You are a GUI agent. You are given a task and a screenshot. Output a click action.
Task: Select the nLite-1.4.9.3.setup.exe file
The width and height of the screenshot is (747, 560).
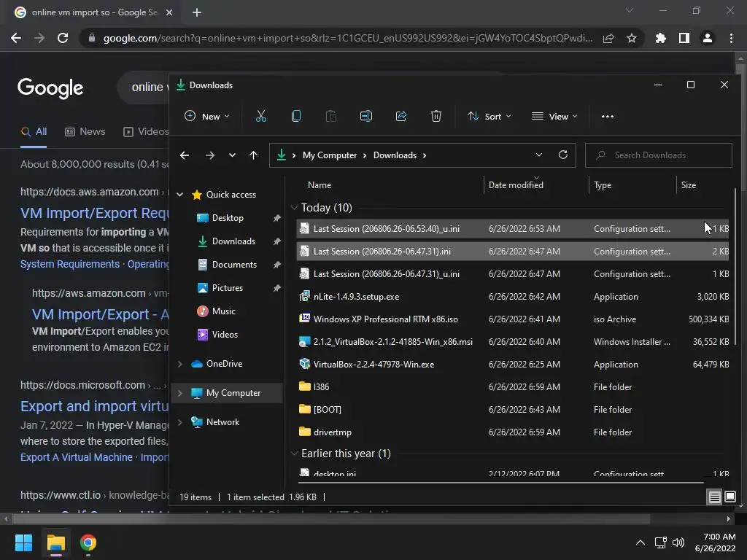coord(514,296)
